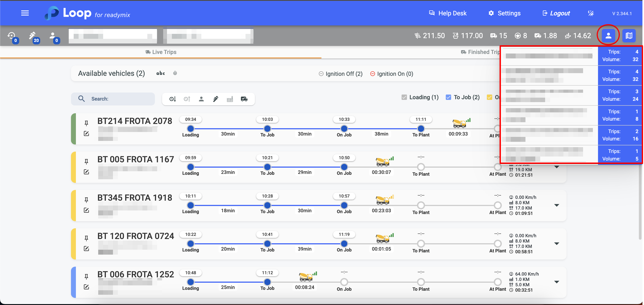Filter trips by driver person icon
Screen dimensions: 644x305
(201, 99)
